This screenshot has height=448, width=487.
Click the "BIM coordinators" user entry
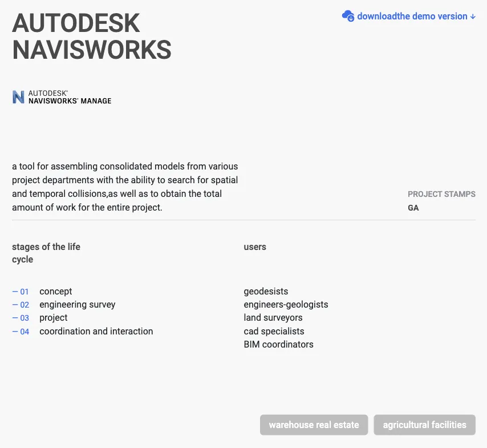click(x=279, y=345)
